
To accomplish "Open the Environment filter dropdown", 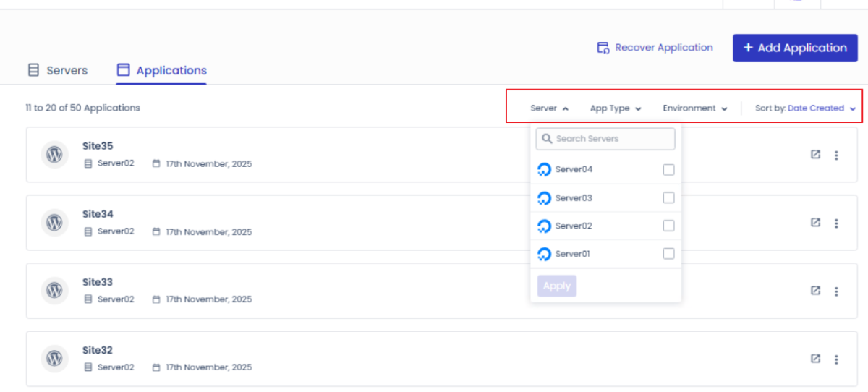I will 694,108.
